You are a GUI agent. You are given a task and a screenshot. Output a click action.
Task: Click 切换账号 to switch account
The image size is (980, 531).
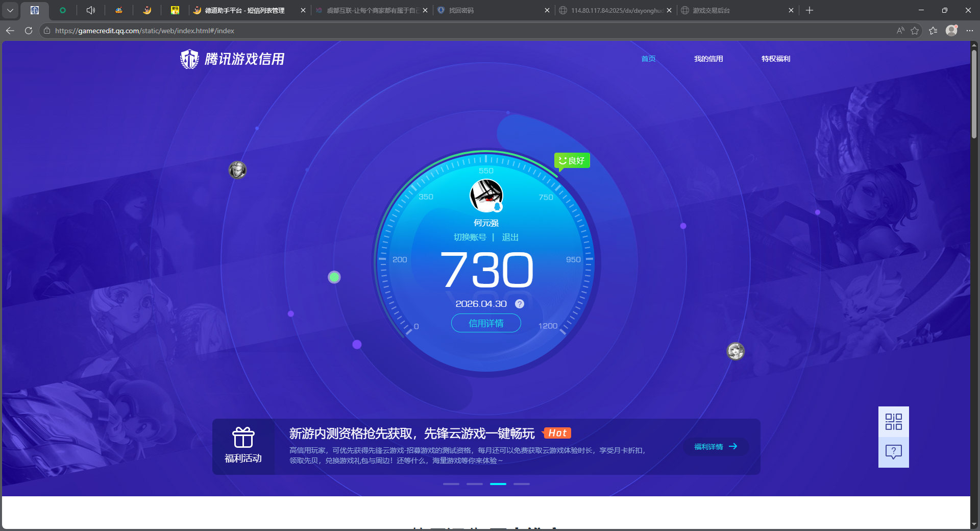(470, 237)
